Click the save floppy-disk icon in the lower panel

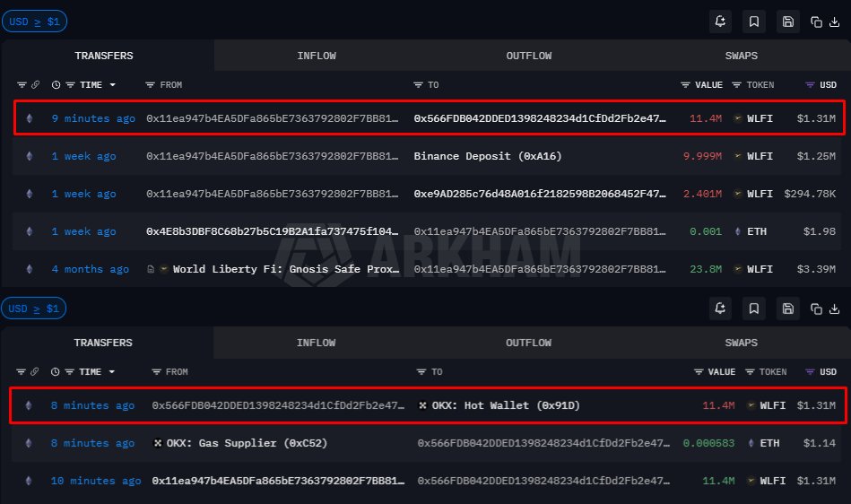point(788,308)
